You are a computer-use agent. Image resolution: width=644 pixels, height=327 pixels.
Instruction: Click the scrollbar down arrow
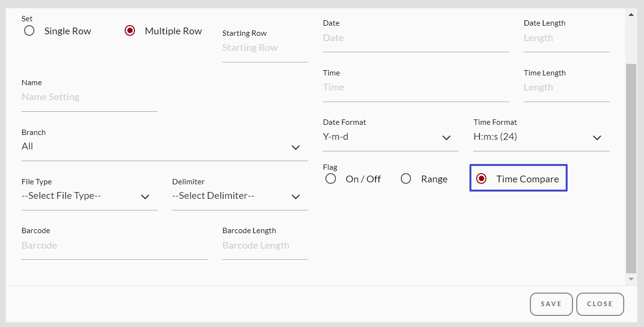point(631,279)
